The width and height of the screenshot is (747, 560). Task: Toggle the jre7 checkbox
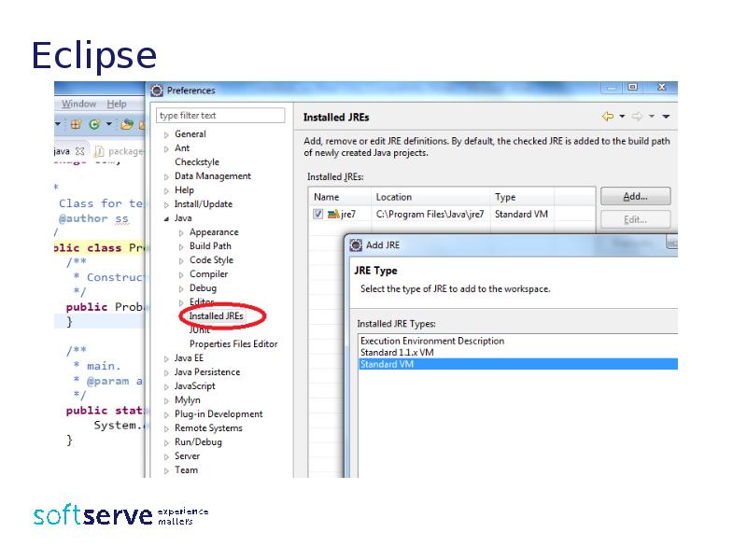coord(317,215)
